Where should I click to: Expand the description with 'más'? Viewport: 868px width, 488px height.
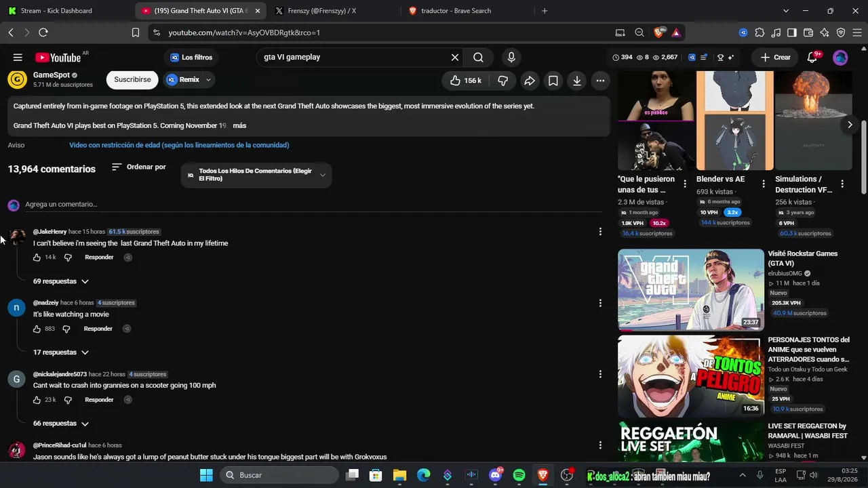pos(239,125)
